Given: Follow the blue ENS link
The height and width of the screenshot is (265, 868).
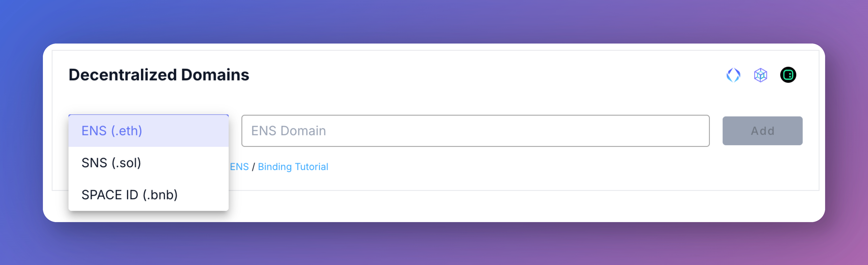Looking at the screenshot, I should pos(239,167).
